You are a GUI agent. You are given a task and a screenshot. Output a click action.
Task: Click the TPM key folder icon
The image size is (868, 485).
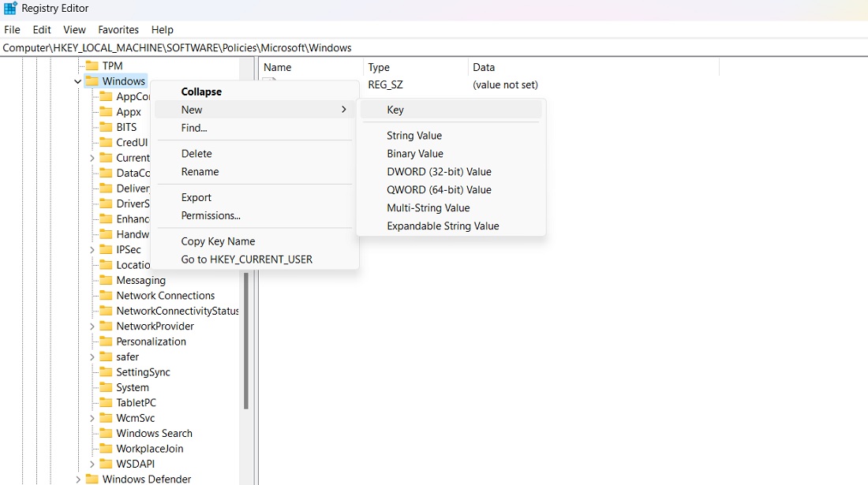pos(92,65)
